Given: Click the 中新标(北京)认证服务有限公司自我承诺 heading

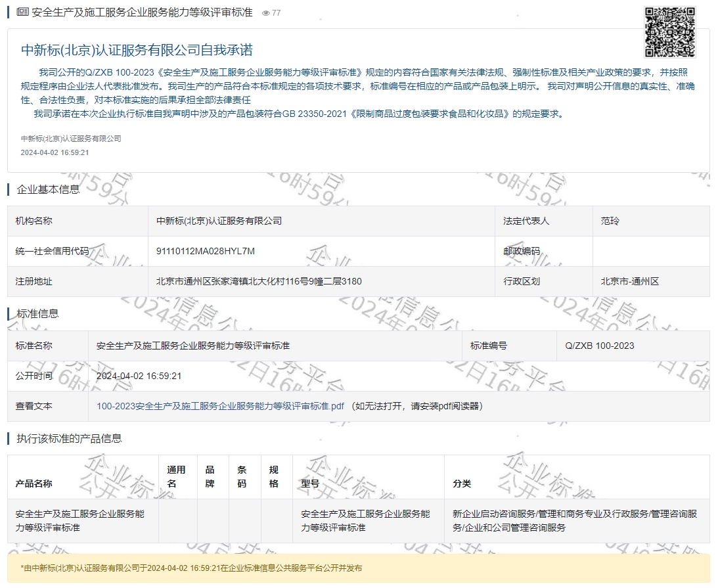Looking at the screenshot, I should pos(137,50).
